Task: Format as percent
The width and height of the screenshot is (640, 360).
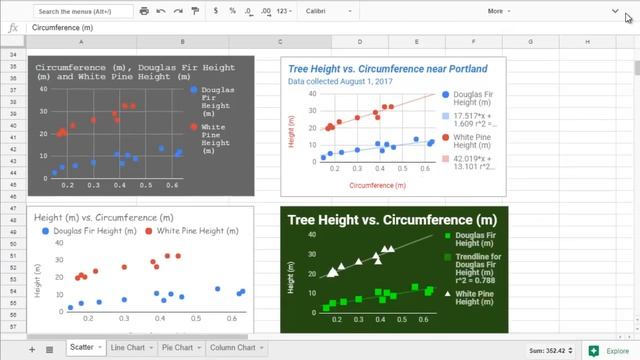Action: click(232, 11)
